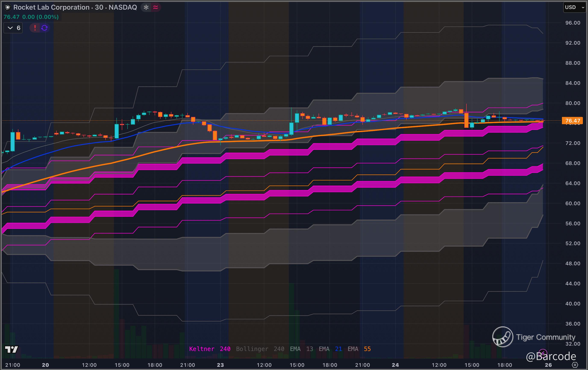Click the Rocket Lab Corporation symbol title
Viewport: 588px width, 370px height.
click(x=75, y=7)
